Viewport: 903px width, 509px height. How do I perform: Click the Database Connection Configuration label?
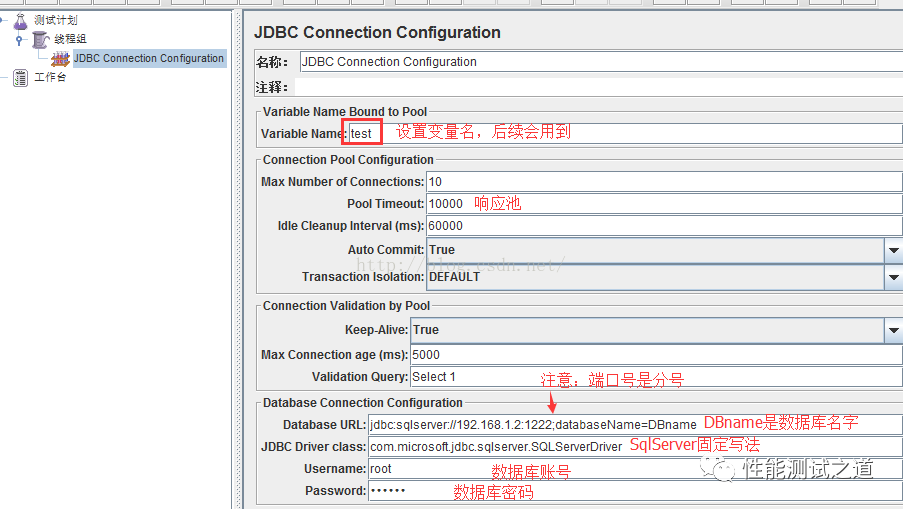point(363,402)
